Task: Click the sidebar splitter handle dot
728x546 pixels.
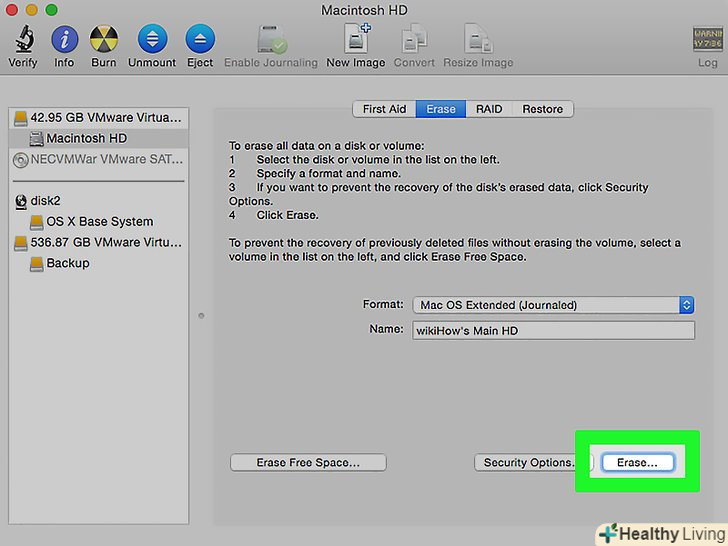Action: click(201, 316)
